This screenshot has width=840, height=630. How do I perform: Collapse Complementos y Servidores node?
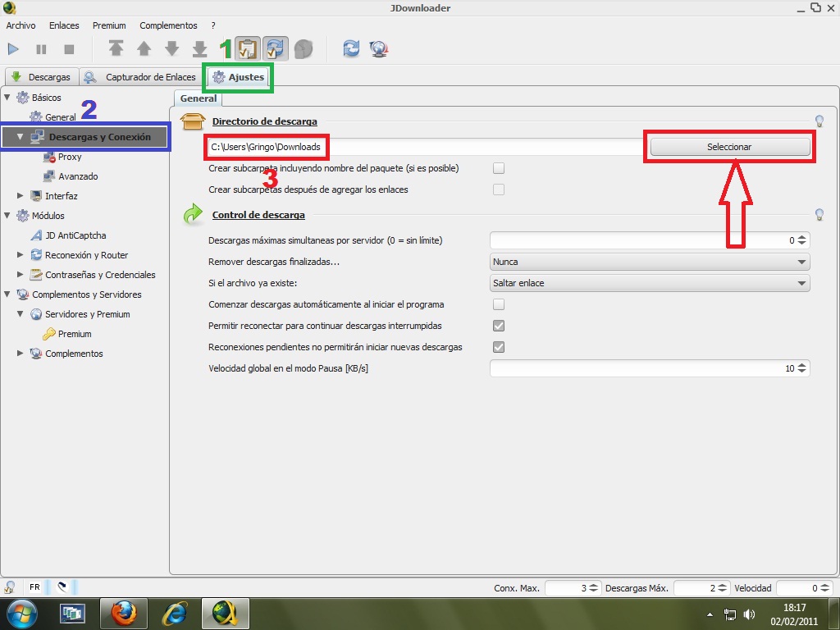pos(7,294)
